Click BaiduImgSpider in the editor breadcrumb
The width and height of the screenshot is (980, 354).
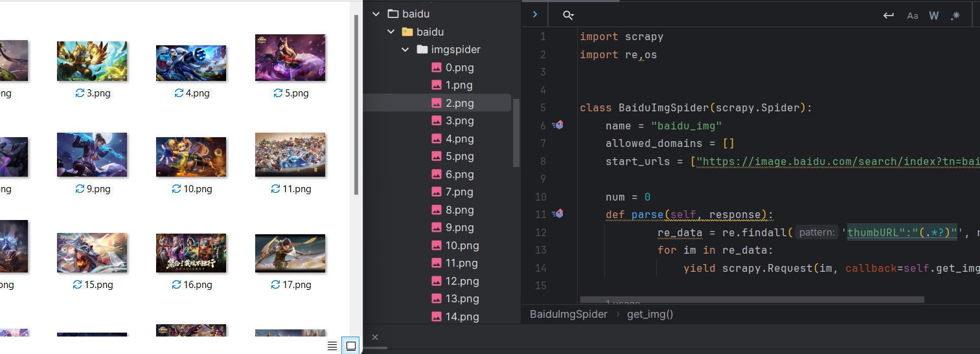click(x=569, y=314)
